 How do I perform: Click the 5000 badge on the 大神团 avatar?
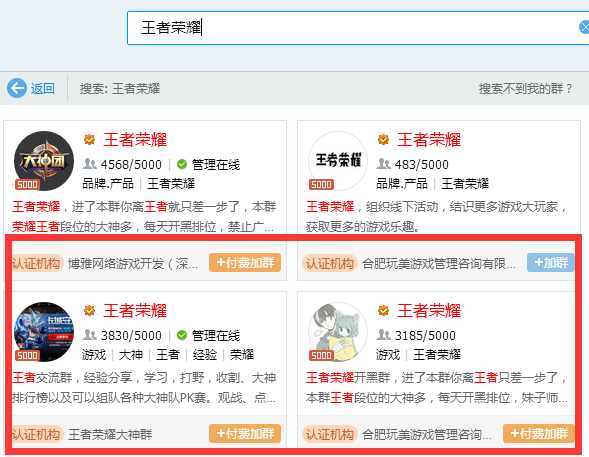coord(27,184)
